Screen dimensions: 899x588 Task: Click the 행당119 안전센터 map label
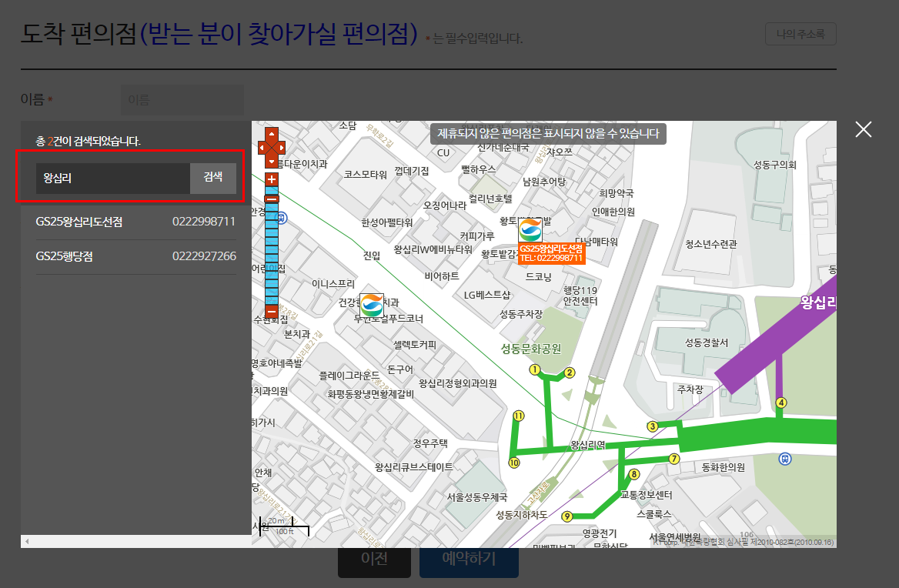(580, 296)
